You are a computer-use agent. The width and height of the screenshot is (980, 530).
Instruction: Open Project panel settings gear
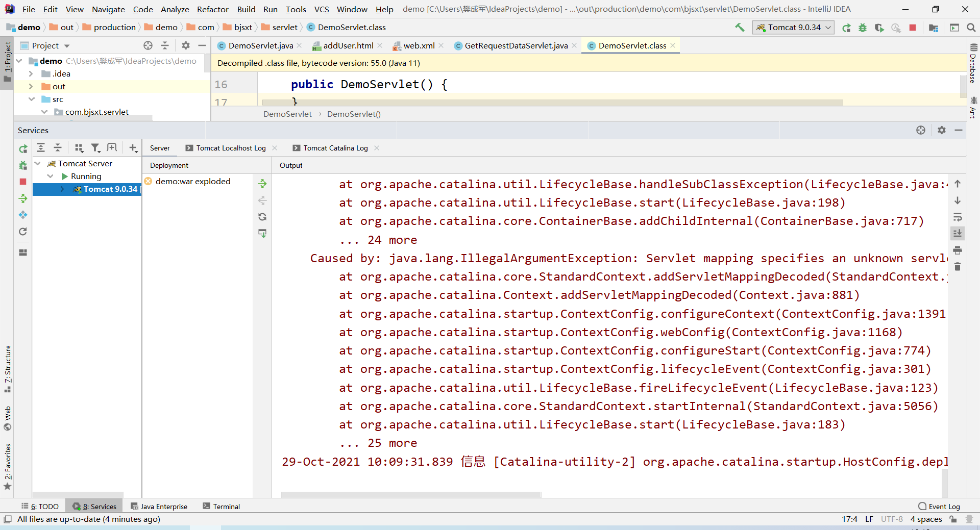tap(186, 45)
